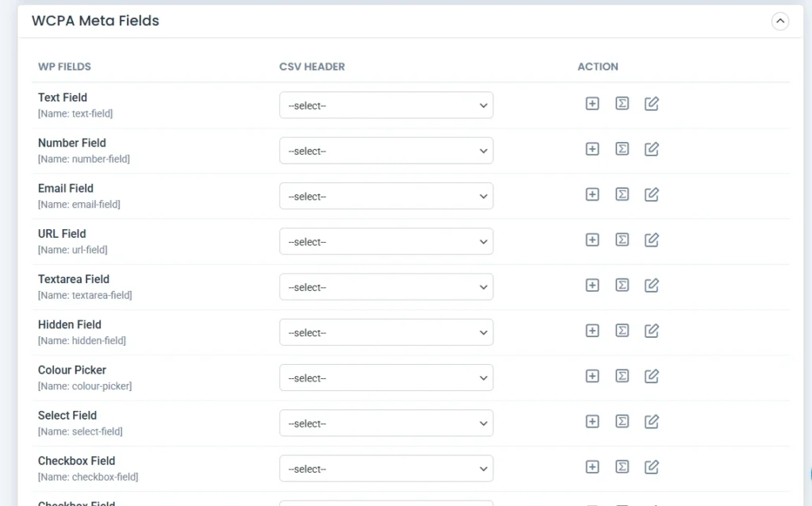Click the sigma formula icon for Number Field
812x506 pixels.
622,149
